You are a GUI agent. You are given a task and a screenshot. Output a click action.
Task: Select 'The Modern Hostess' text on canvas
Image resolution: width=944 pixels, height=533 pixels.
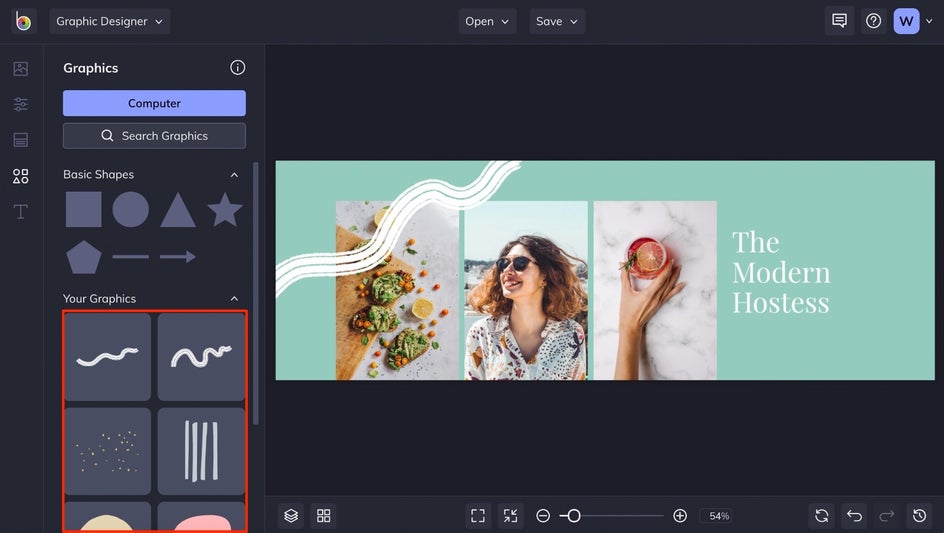781,272
